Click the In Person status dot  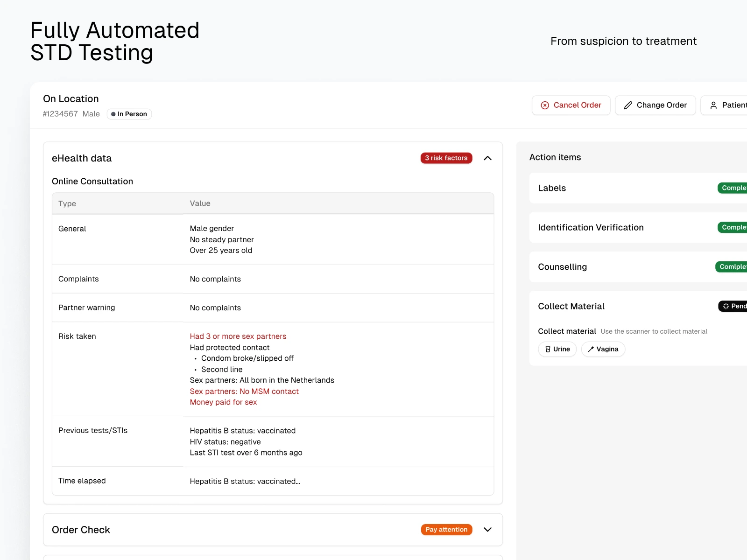pos(113,114)
